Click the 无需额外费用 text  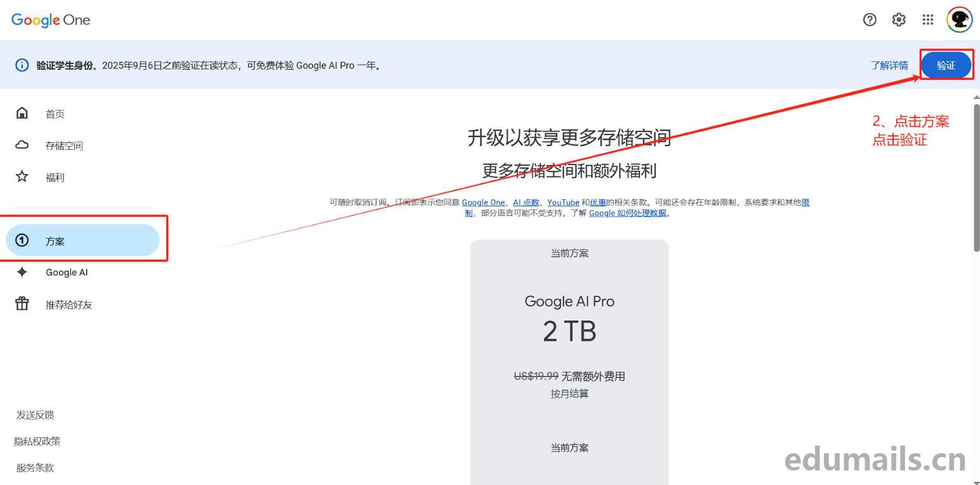[593, 376]
